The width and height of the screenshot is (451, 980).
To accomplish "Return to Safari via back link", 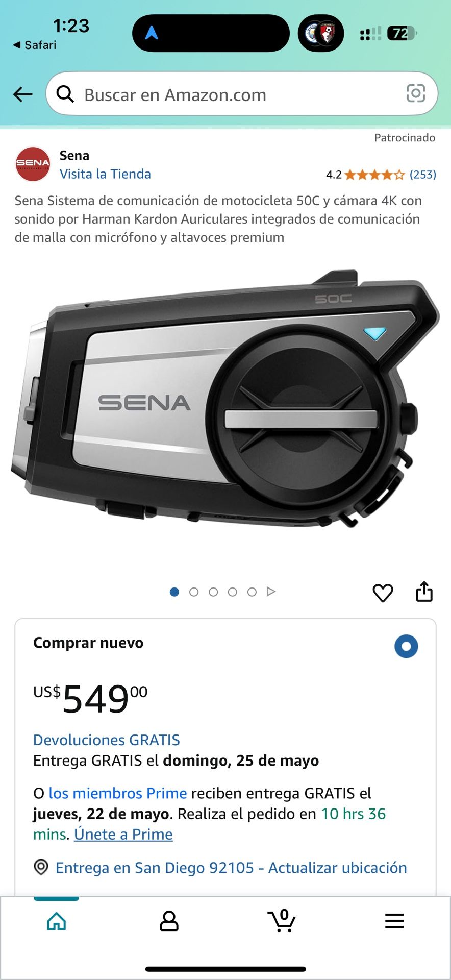I will 35,45.
